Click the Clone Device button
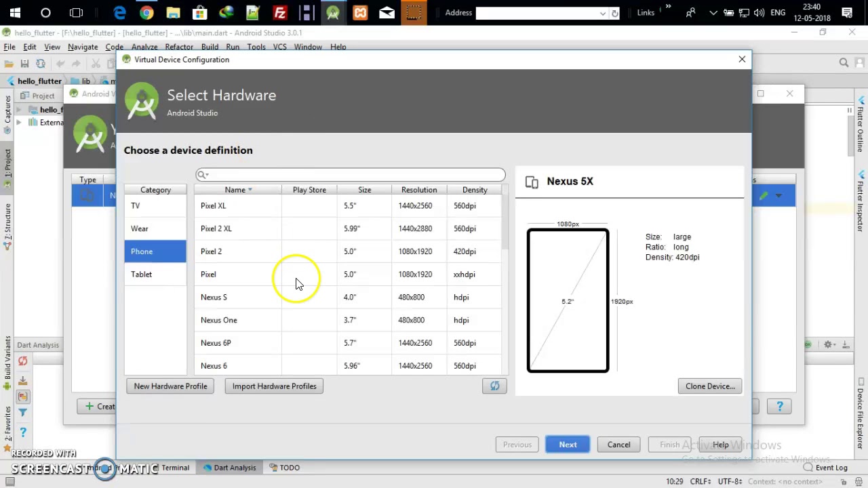The image size is (868, 488). click(x=710, y=386)
